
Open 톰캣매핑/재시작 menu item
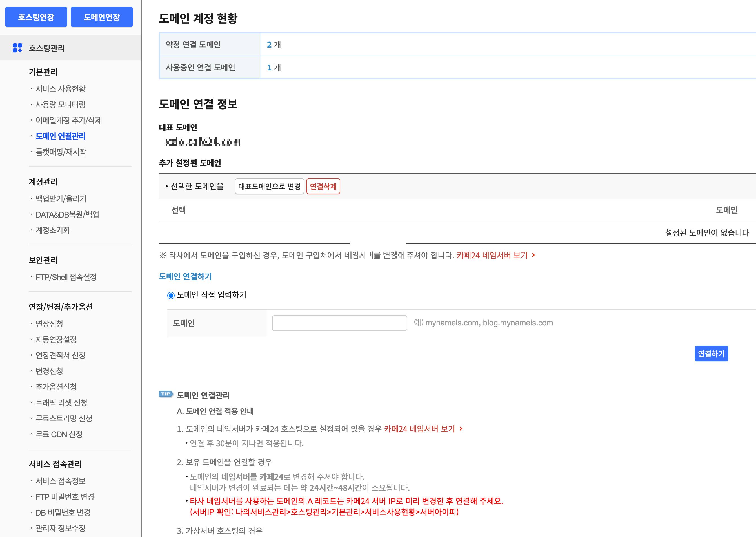click(x=61, y=152)
